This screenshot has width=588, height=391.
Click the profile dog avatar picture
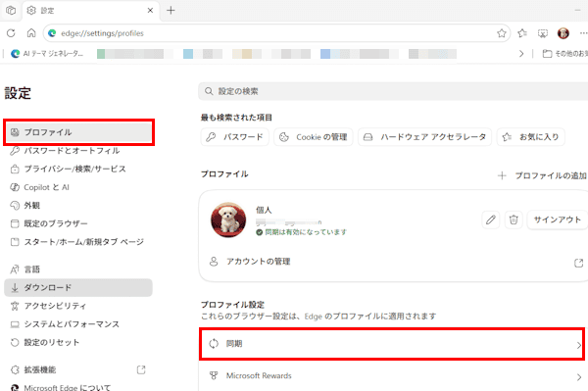point(228,220)
